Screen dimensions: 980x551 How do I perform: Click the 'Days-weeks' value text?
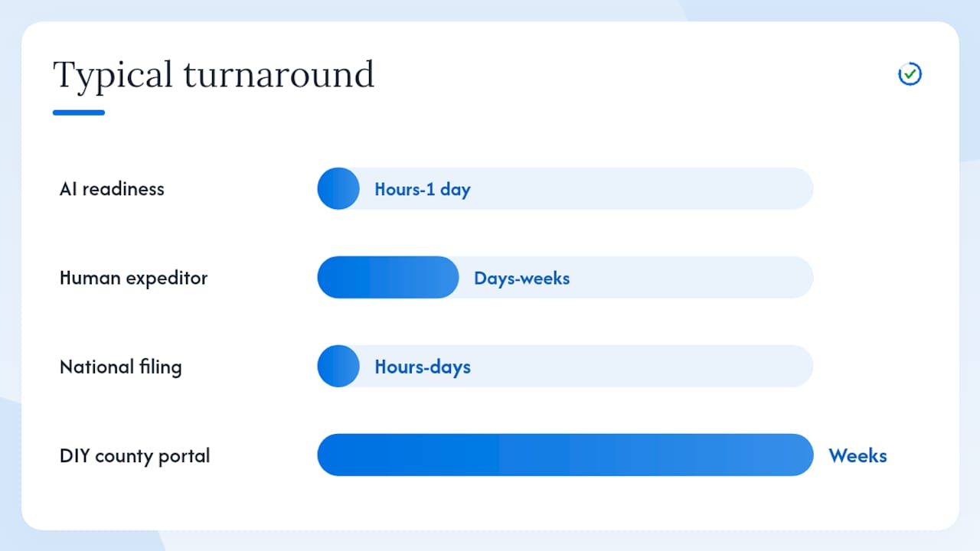click(522, 278)
